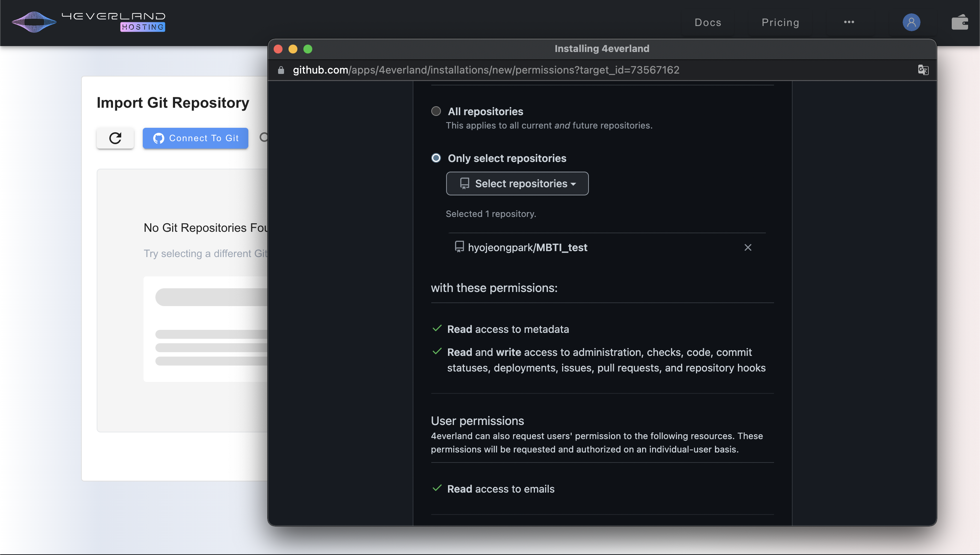Image resolution: width=980 pixels, height=555 pixels.
Task: Click the Installing 4everland window title bar
Action: 602,49
